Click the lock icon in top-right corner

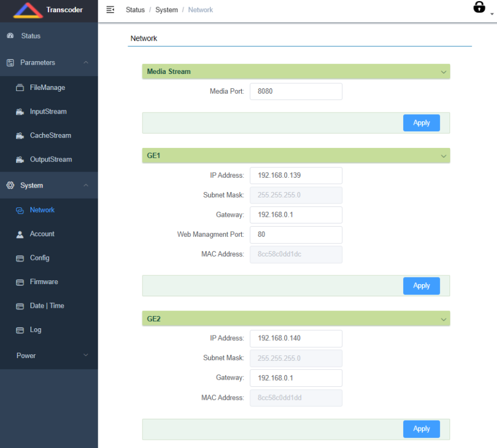tap(479, 7)
